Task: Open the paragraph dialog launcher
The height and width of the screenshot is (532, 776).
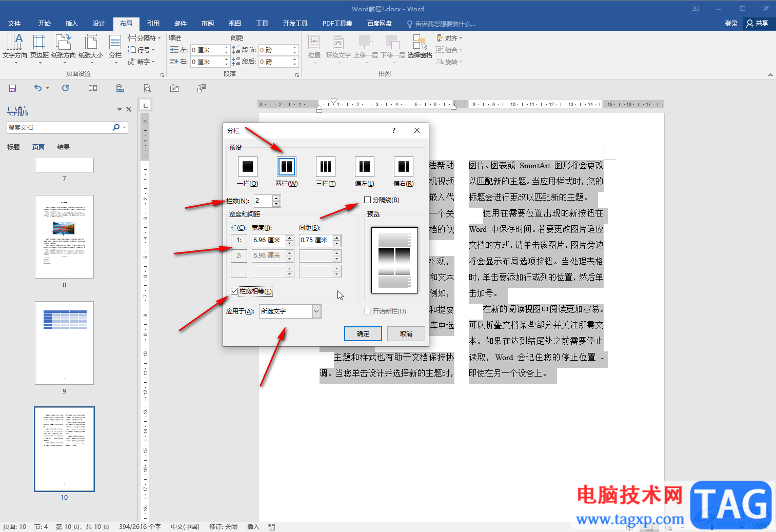Action: click(297, 75)
